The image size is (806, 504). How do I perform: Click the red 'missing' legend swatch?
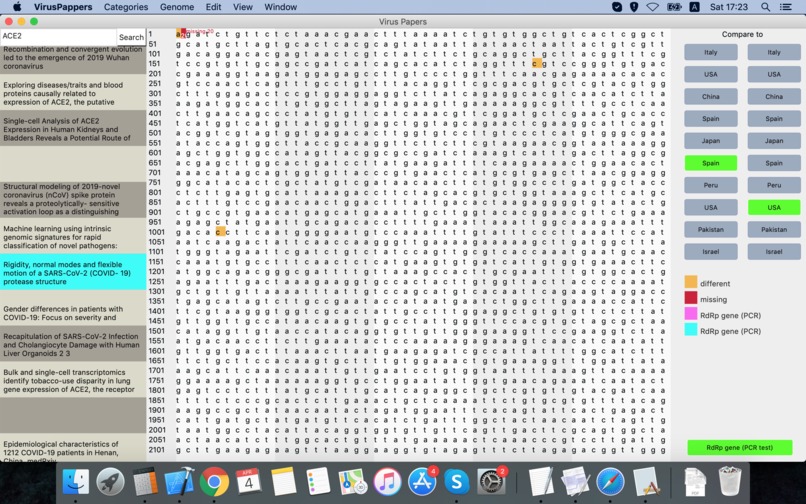[x=691, y=298]
